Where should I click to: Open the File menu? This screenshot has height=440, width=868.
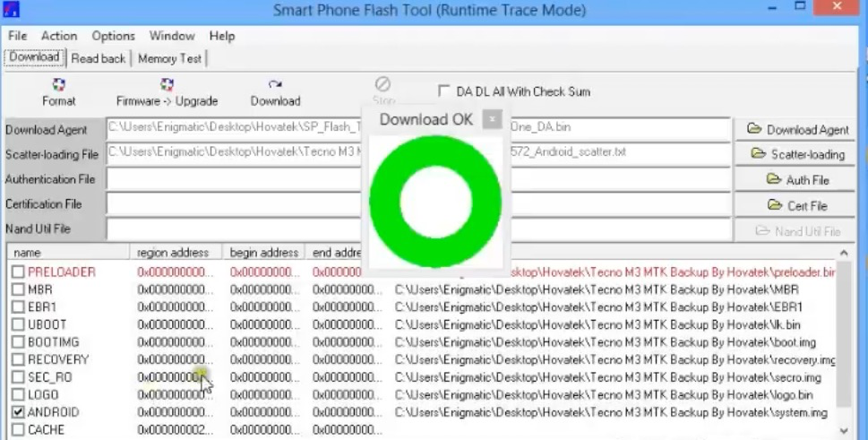coord(17,36)
